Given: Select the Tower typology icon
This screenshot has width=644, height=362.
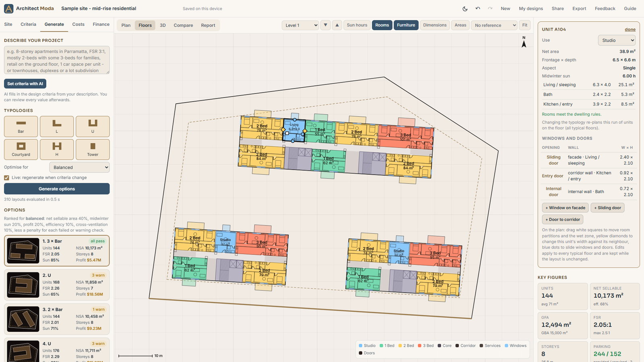Looking at the screenshot, I should (x=93, y=150).
